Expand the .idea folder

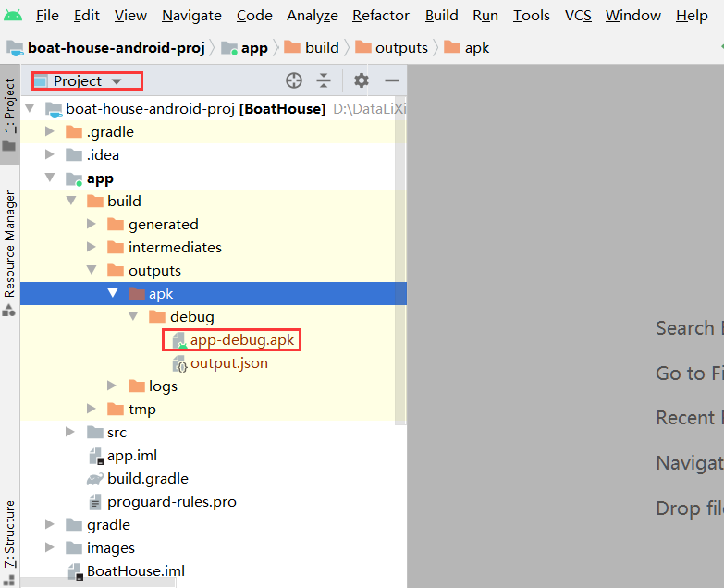click(49, 154)
